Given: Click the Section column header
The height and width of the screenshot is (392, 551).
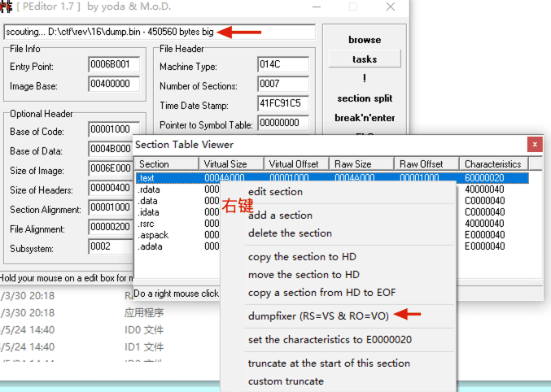Looking at the screenshot, I should pos(167,164).
